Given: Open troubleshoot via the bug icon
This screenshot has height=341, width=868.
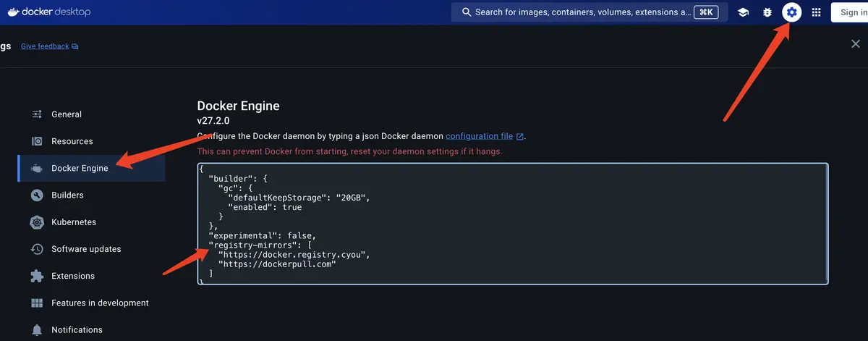Looking at the screenshot, I should tap(767, 12).
